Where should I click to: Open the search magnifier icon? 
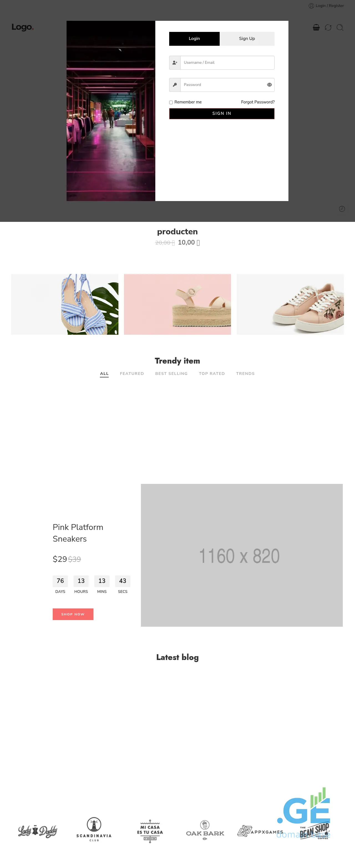340,28
